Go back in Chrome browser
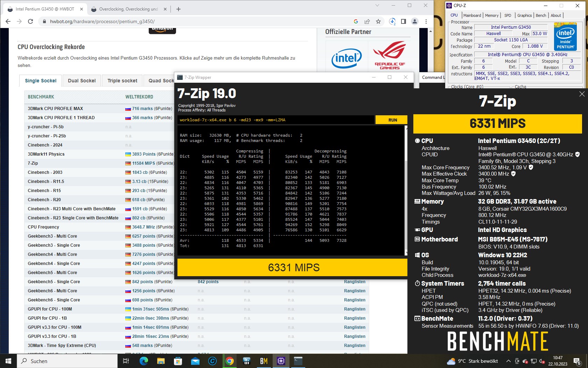This screenshot has width=588, height=368. tap(8, 21)
